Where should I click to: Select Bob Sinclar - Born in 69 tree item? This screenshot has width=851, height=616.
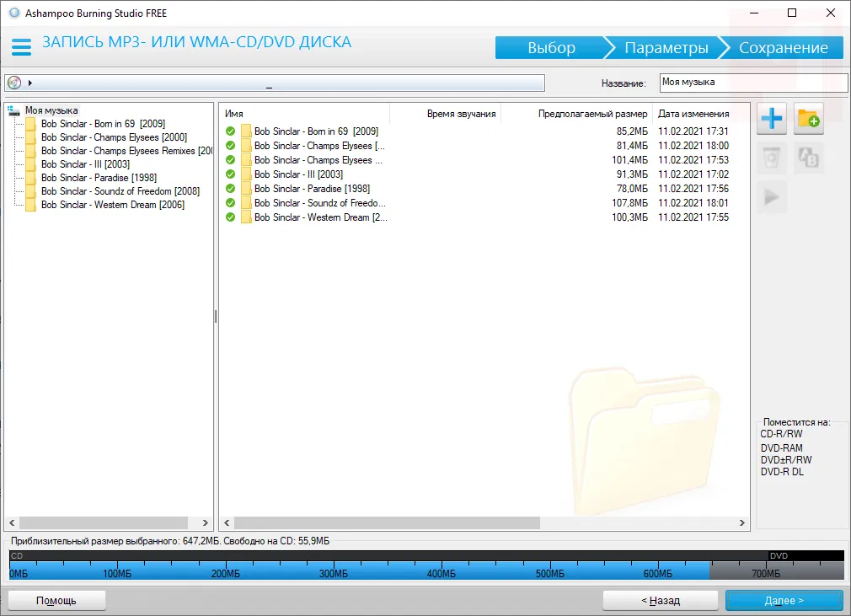click(103, 124)
